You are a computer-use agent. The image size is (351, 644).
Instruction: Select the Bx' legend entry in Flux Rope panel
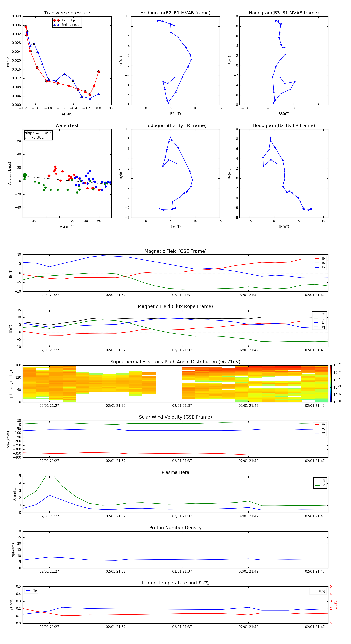click(x=320, y=314)
